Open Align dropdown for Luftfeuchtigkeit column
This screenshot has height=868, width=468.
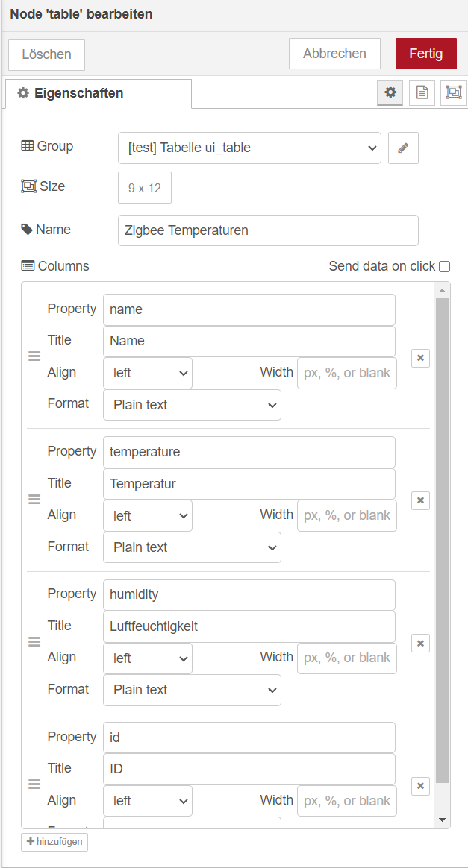[x=148, y=658]
